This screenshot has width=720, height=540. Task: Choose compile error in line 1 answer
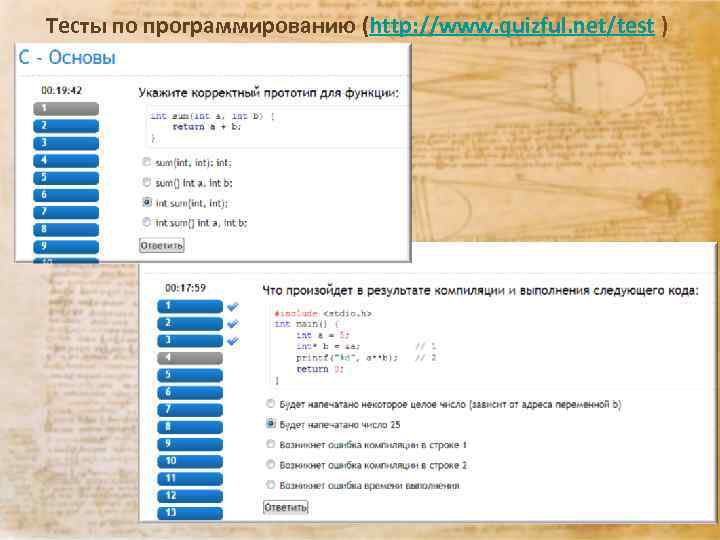[270, 444]
